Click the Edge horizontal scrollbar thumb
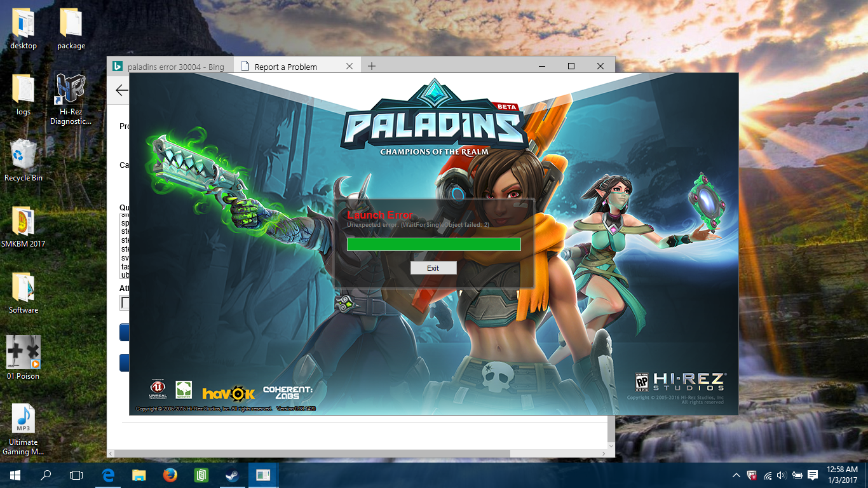 312,454
